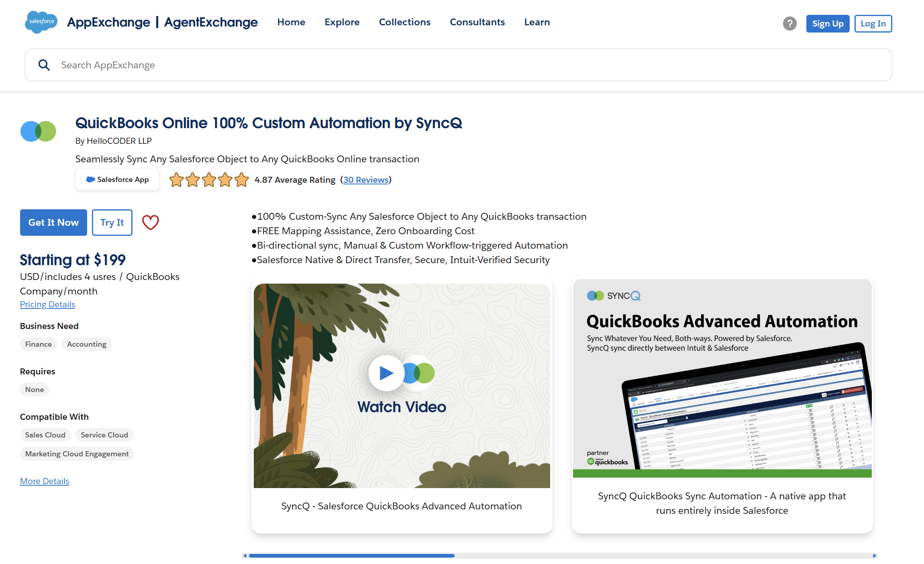Open the 30 Reviews link
This screenshot has width=924, height=564.
366,180
